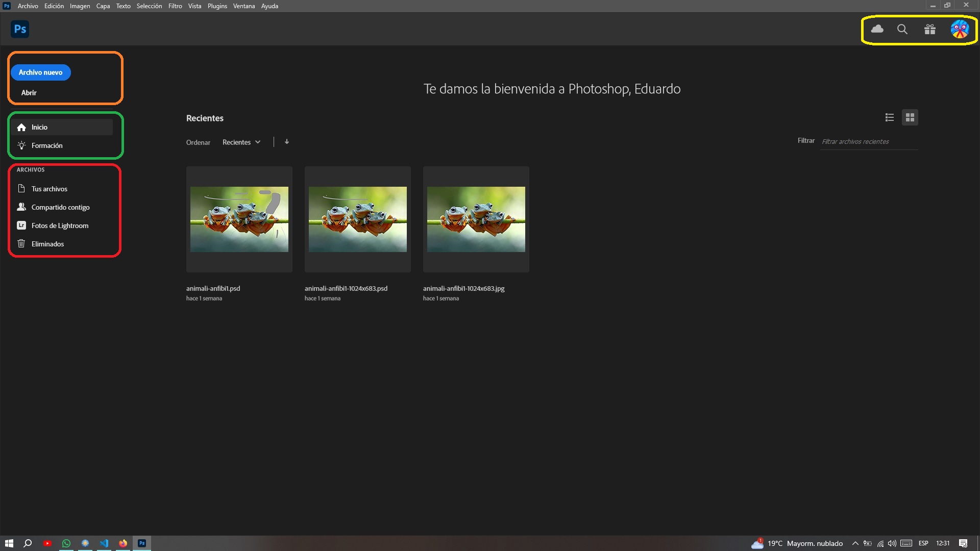Open network icon in system tray
The width and height of the screenshot is (980, 551).
point(880,543)
